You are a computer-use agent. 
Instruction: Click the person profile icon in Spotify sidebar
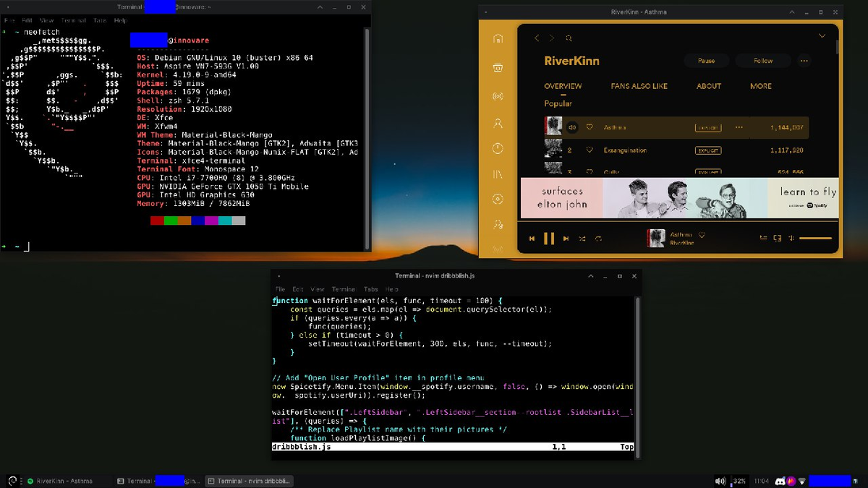point(498,124)
